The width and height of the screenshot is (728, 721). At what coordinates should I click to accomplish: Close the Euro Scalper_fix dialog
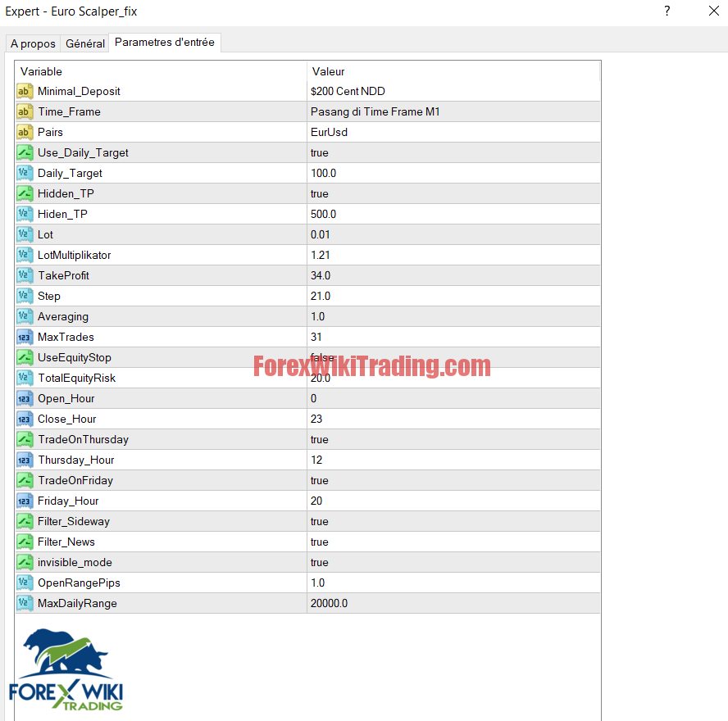[x=714, y=11]
